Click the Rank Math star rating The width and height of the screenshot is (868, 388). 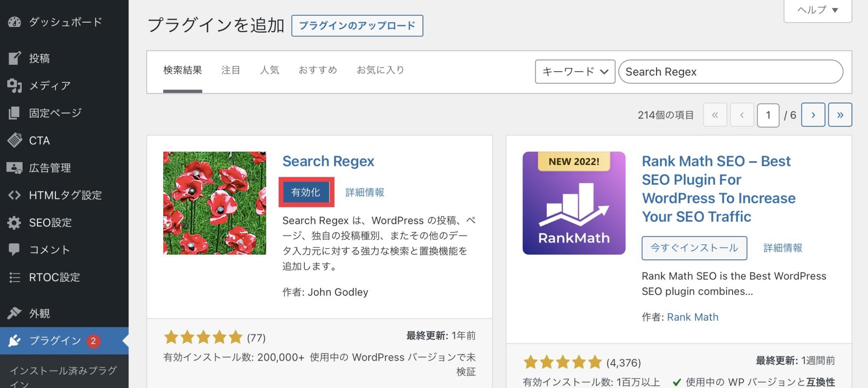click(x=563, y=362)
